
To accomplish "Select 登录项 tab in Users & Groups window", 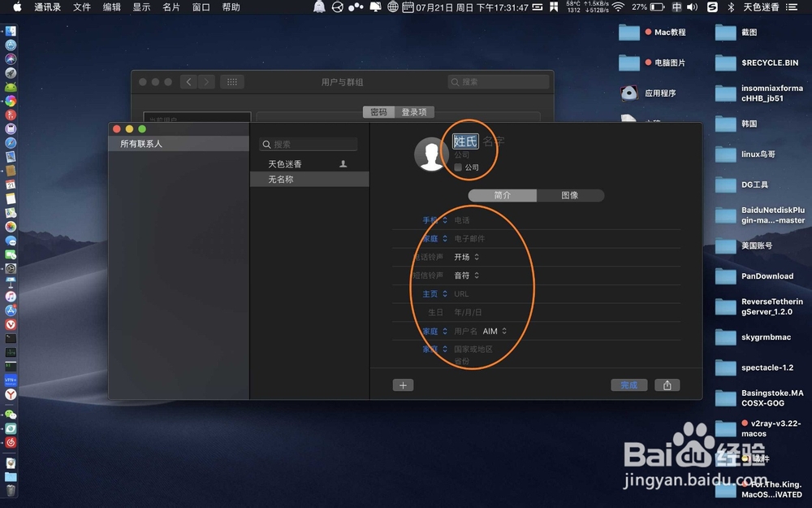I will (x=414, y=112).
